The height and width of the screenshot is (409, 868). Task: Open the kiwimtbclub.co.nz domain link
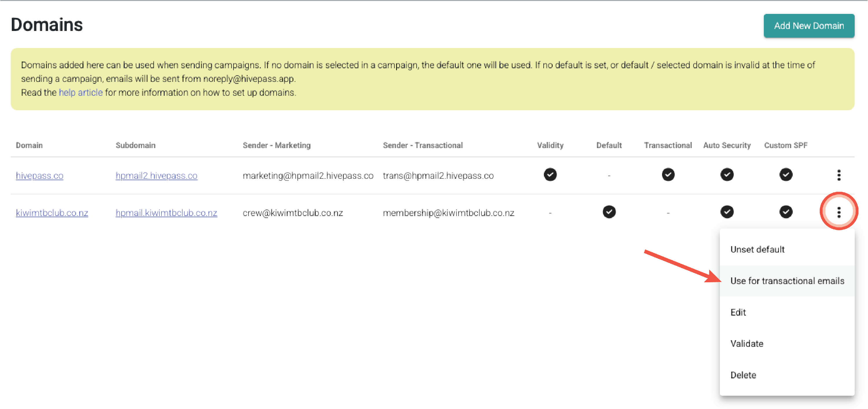click(52, 213)
